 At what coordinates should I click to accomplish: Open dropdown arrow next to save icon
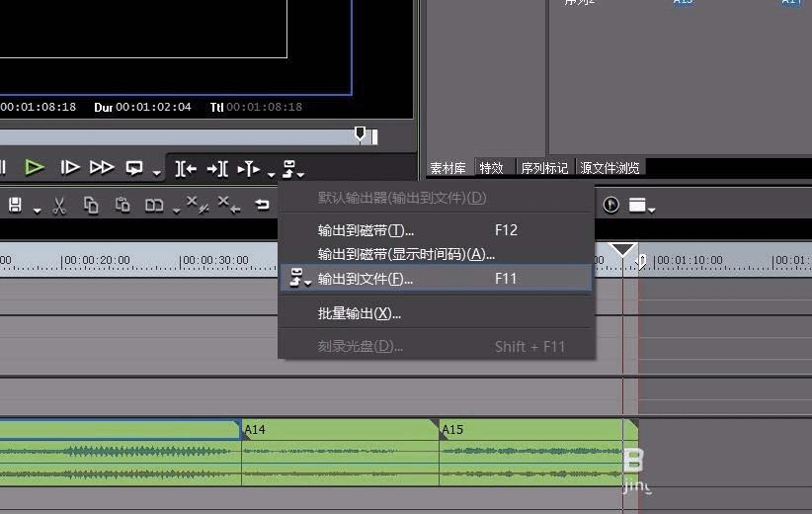(x=37, y=211)
